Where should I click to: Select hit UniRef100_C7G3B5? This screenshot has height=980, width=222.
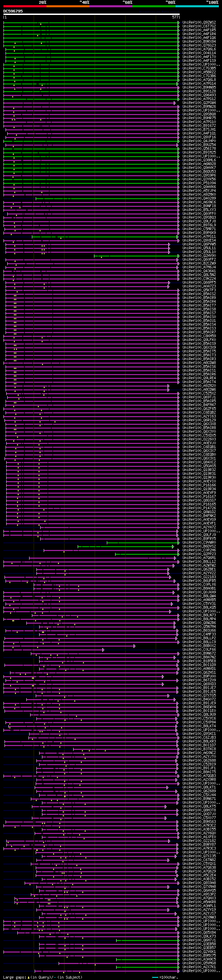pos(199,68)
